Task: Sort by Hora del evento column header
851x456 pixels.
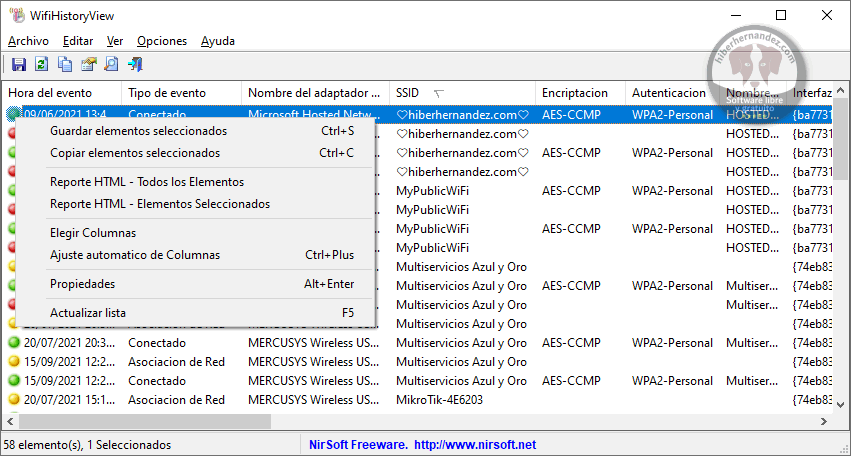Action: (62, 93)
